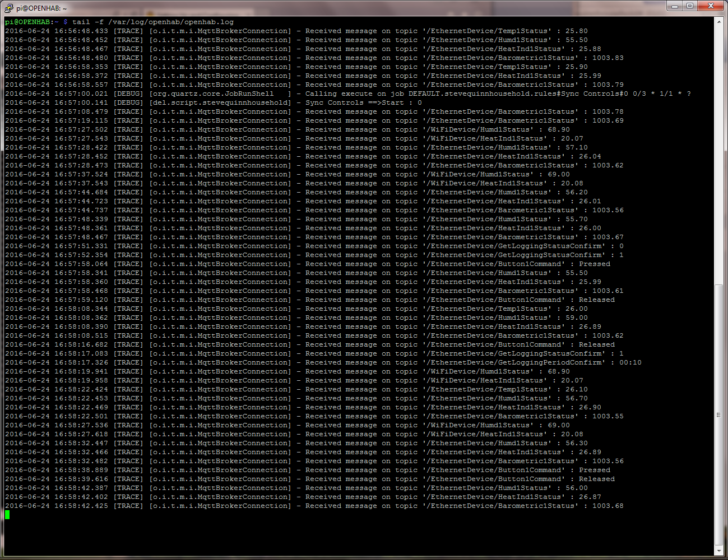Select the Temp1Status value 26.10
This screenshot has width=728, height=560.
tap(577, 389)
